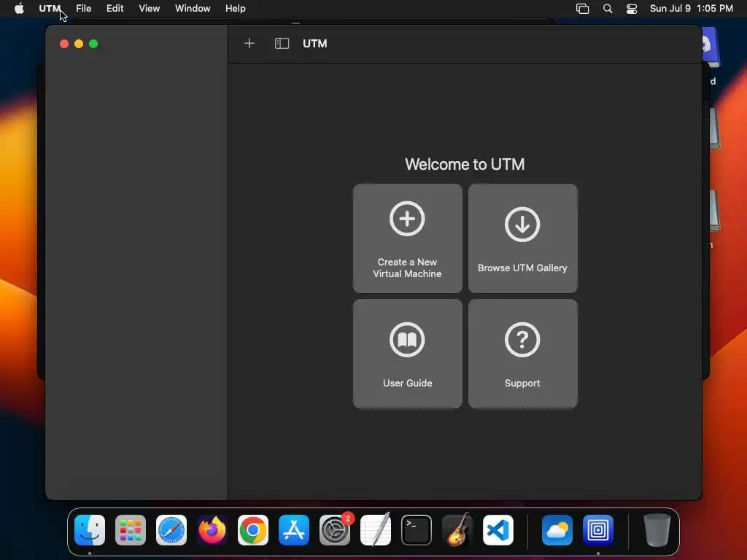Screen dimensions: 747x560
Task: Minimize the UTM window with yellow button
Action: pyautogui.click(x=79, y=44)
